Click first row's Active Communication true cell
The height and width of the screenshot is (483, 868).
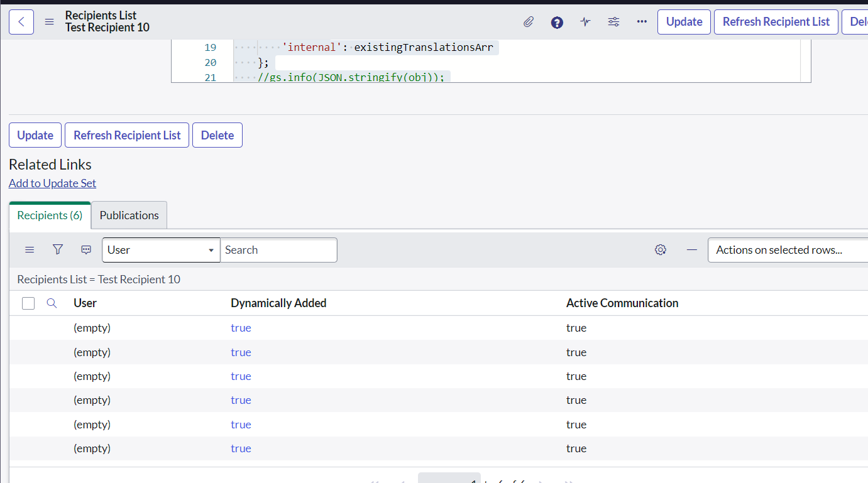[576, 328]
